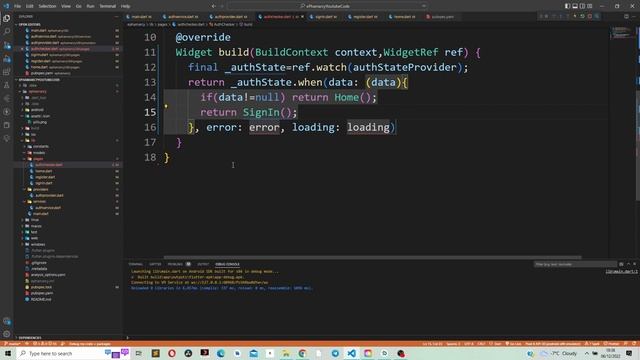Switch to the register.dart editor tab
The height and width of the screenshot is (360, 640).
coord(365,17)
